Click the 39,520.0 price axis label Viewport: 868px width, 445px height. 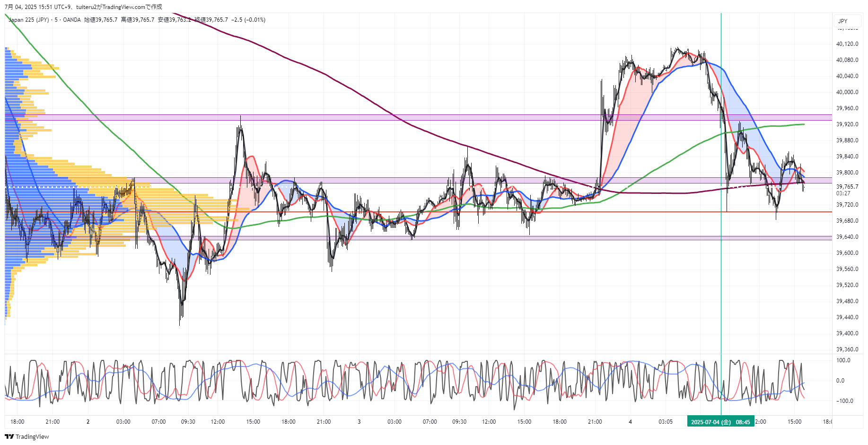(847, 285)
